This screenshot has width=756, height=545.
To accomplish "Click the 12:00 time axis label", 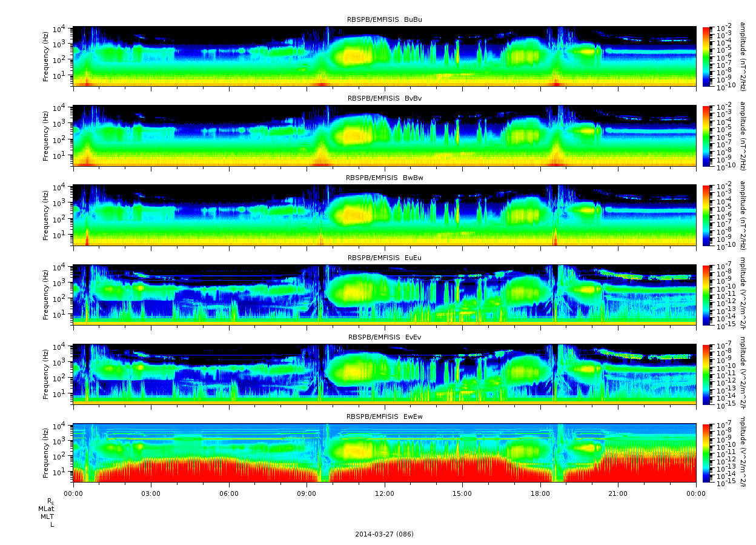I will 385,493.
